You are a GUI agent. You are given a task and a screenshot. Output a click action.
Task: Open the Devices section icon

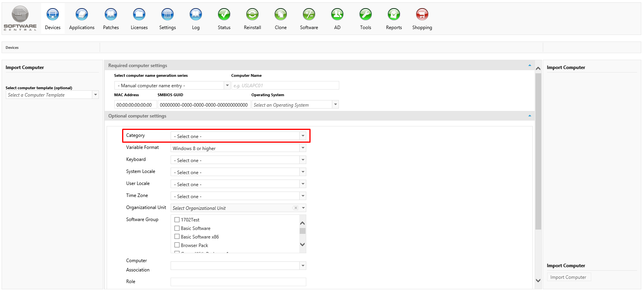click(x=53, y=15)
